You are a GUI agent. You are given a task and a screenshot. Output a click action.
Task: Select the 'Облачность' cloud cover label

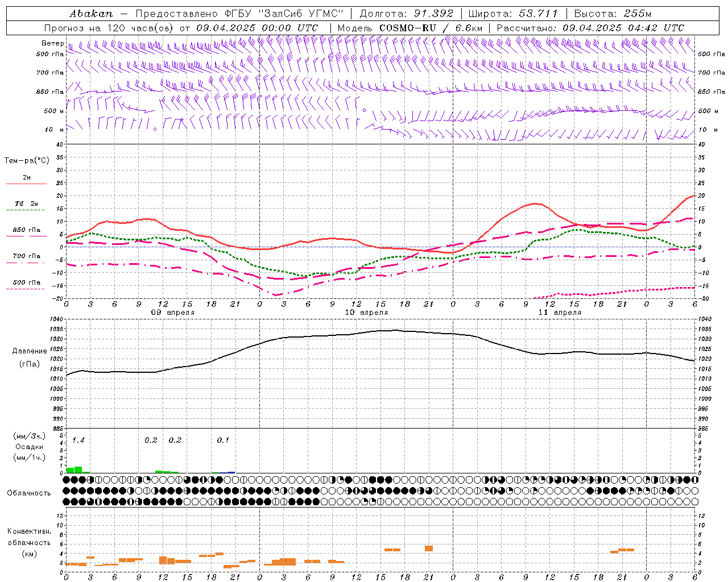[29, 493]
